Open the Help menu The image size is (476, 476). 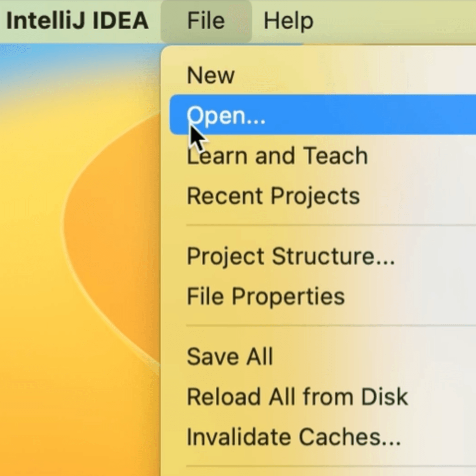point(288,21)
